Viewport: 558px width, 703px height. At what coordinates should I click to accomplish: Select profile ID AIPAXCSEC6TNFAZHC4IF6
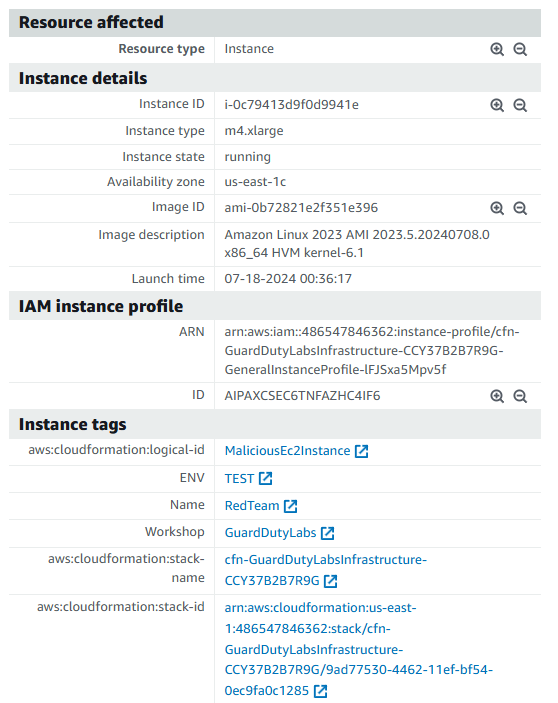(x=303, y=396)
